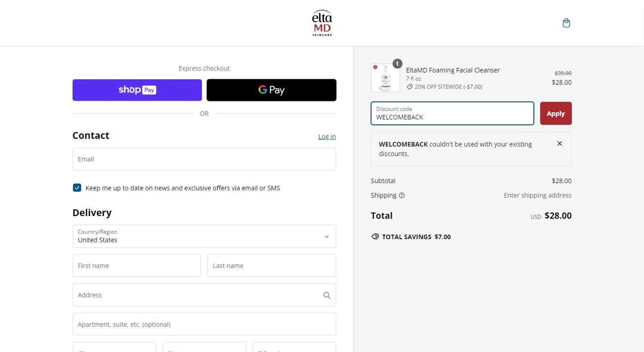Image resolution: width=644 pixels, height=352 pixels.
Task: Select the Address input field
Action: (x=204, y=295)
